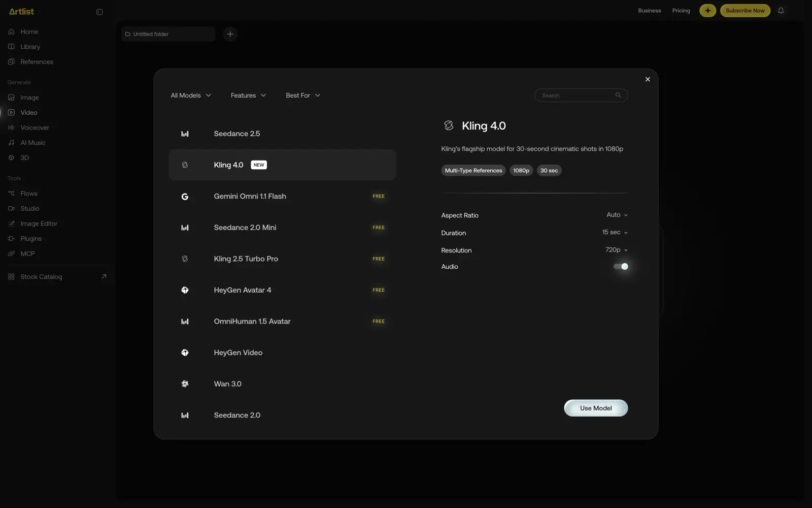Select Kling 2.5 Turbo Pro model
The height and width of the screenshot is (508, 812).
(x=282, y=259)
